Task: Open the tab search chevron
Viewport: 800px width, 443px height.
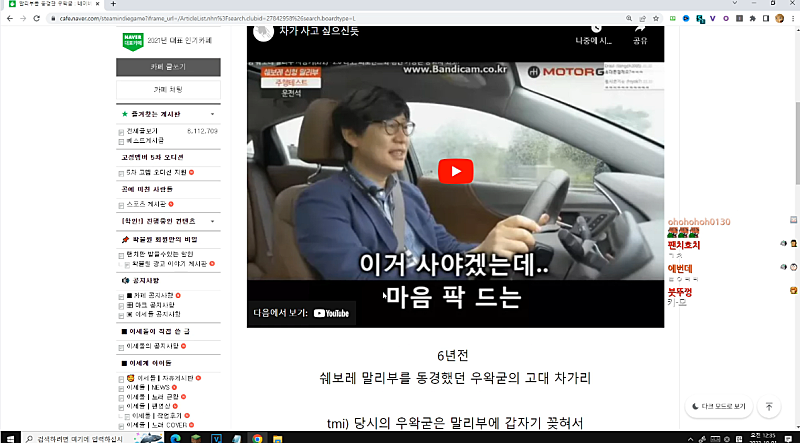Action: [x=734, y=3]
